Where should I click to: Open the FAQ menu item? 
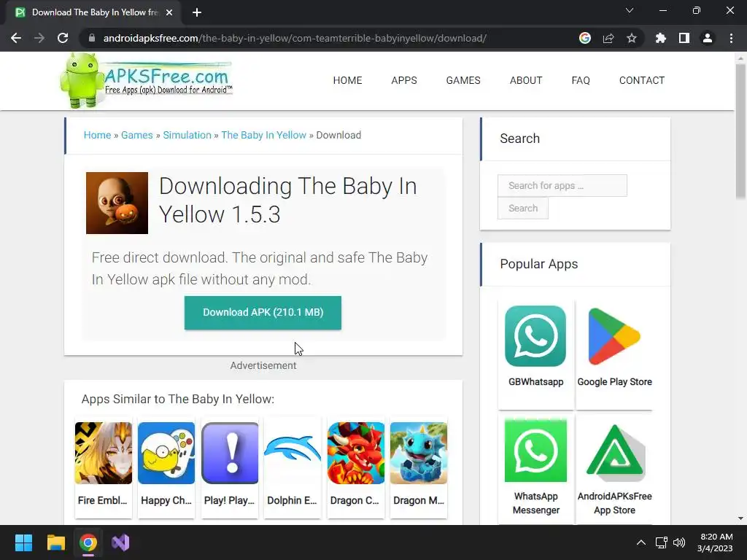581,80
